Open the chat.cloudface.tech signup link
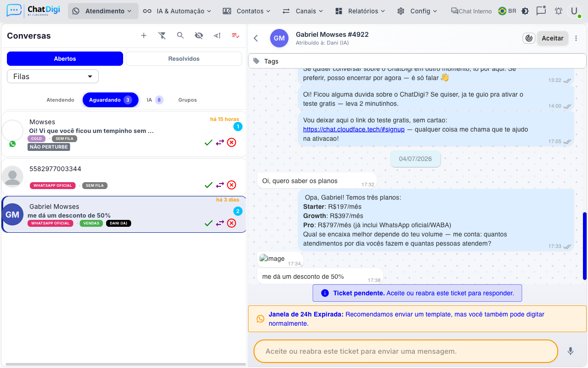Screen dimensions: 588x368 (354, 129)
